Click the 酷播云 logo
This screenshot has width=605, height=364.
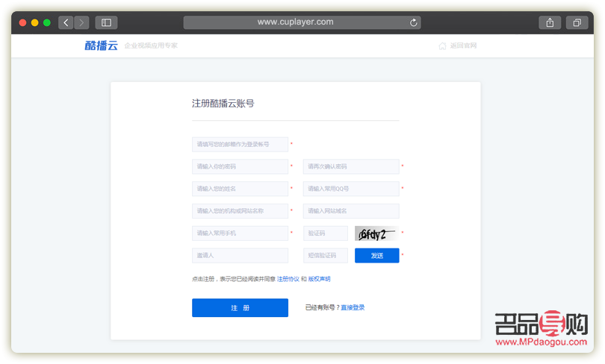tap(101, 46)
